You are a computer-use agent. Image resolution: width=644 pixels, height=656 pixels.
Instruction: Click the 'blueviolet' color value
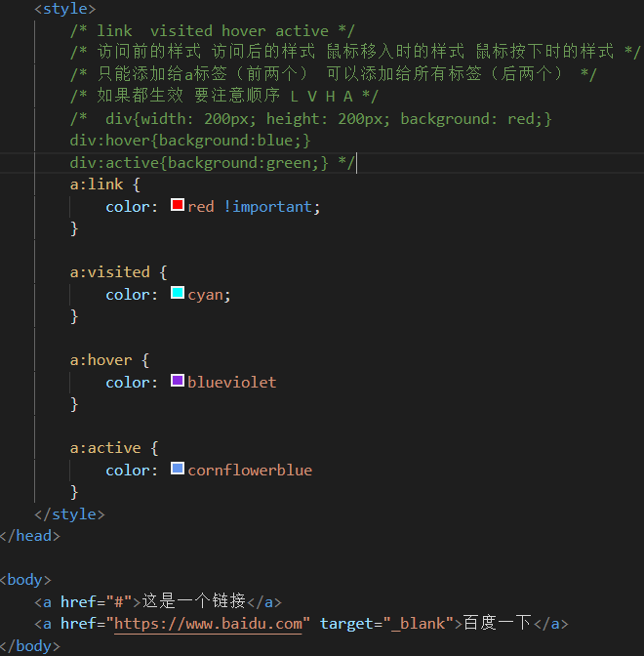click(231, 383)
